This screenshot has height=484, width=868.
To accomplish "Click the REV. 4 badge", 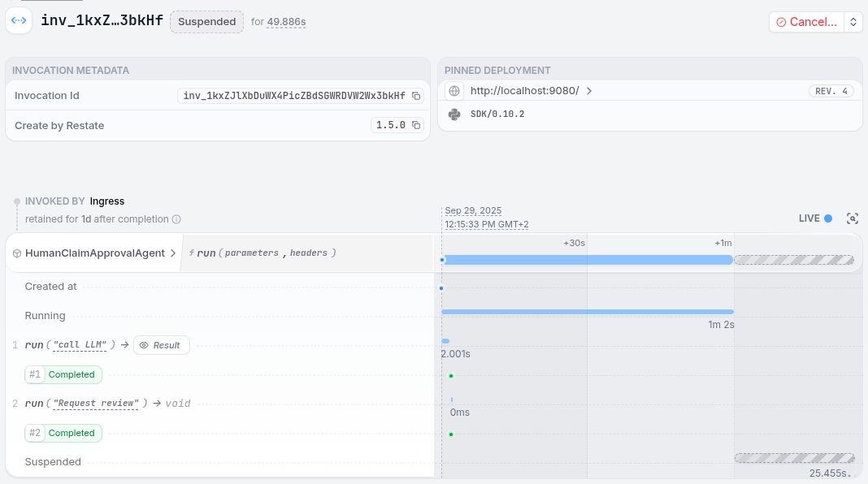I will coord(831,91).
